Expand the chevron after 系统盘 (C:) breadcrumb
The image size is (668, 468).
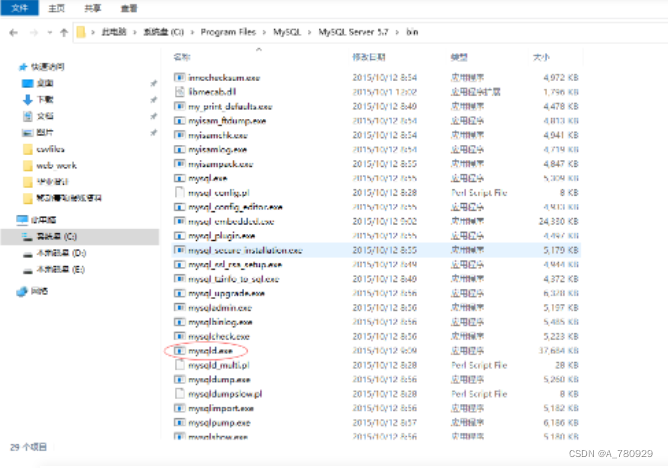[x=192, y=32]
